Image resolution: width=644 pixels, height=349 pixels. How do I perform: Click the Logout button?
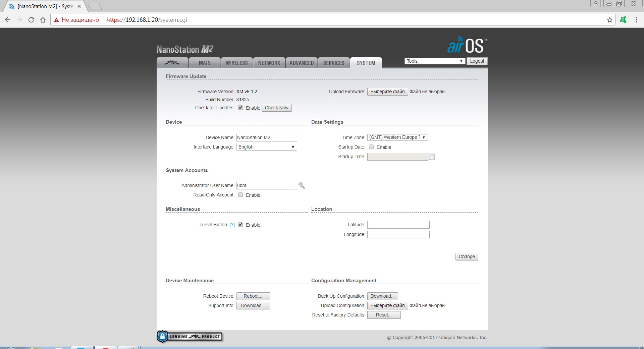pos(477,61)
